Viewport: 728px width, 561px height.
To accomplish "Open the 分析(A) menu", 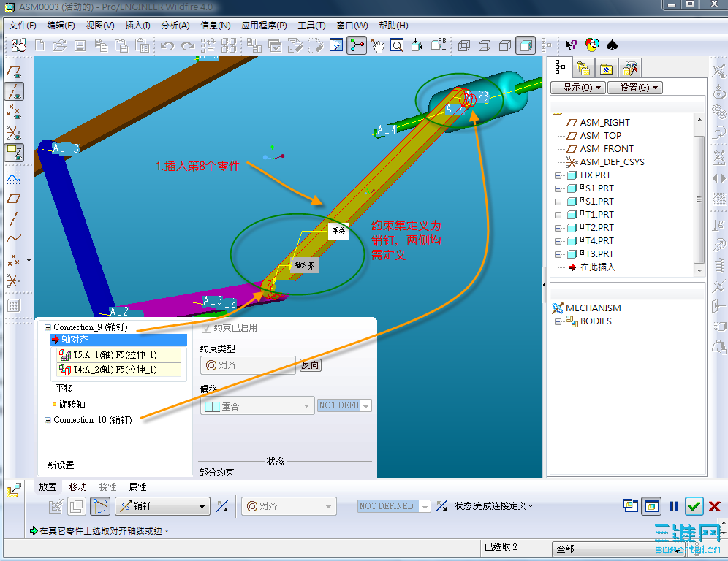I will [x=175, y=26].
